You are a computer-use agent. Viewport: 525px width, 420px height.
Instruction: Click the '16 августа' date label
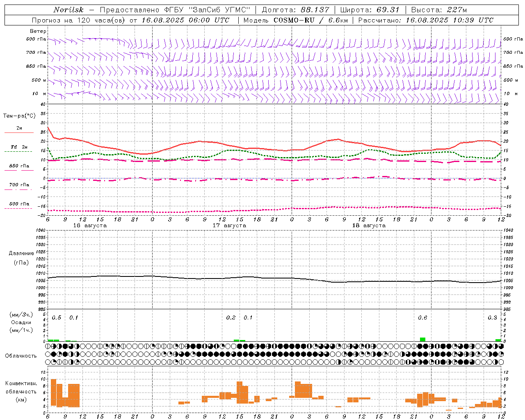(90, 226)
